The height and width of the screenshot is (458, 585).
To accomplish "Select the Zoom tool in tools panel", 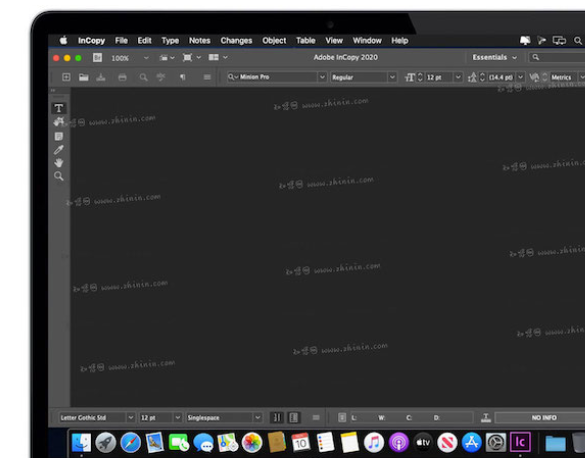I will (x=59, y=176).
